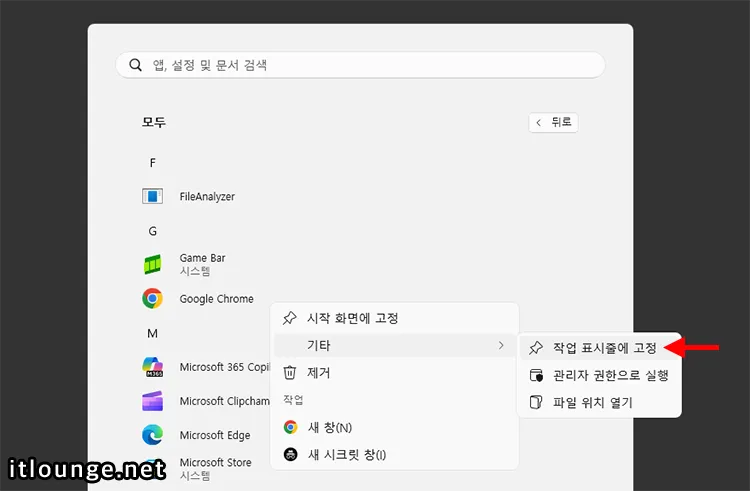
Task: Select 파일 위치 열기 in submenu
Action: point(599,403)
